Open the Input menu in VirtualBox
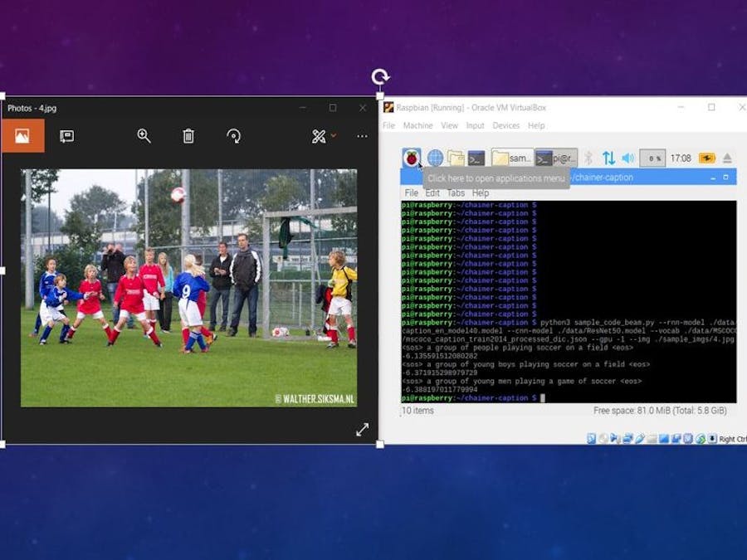747x560 pixels. 475,125
